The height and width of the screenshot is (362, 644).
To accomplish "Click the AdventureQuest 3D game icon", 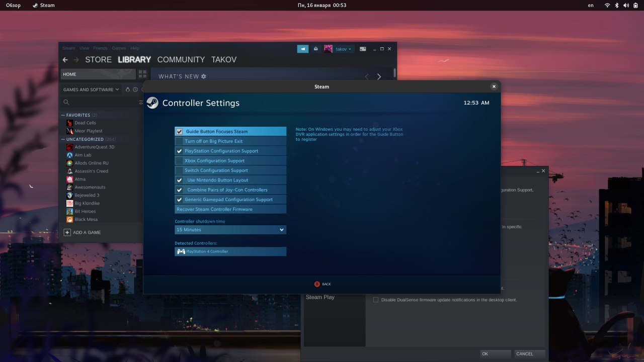I will 69,147.
